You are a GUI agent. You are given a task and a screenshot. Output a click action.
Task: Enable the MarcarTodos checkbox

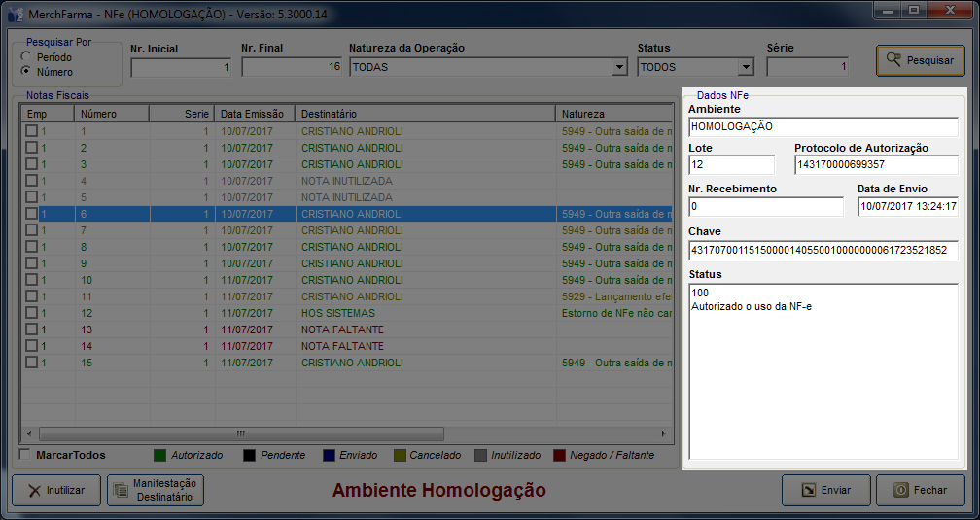pos(26,455)
